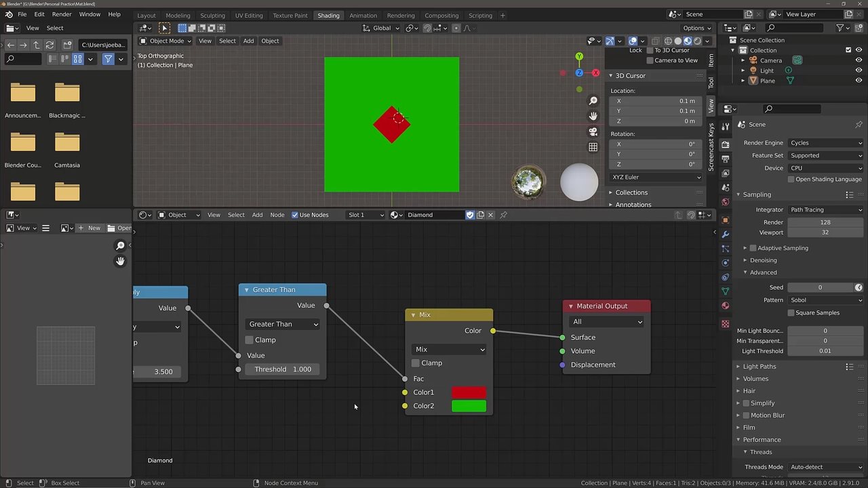This screenshot has width=868, height=488.
Task: Click the refresh icon in file browser
Action: point(50,45)
